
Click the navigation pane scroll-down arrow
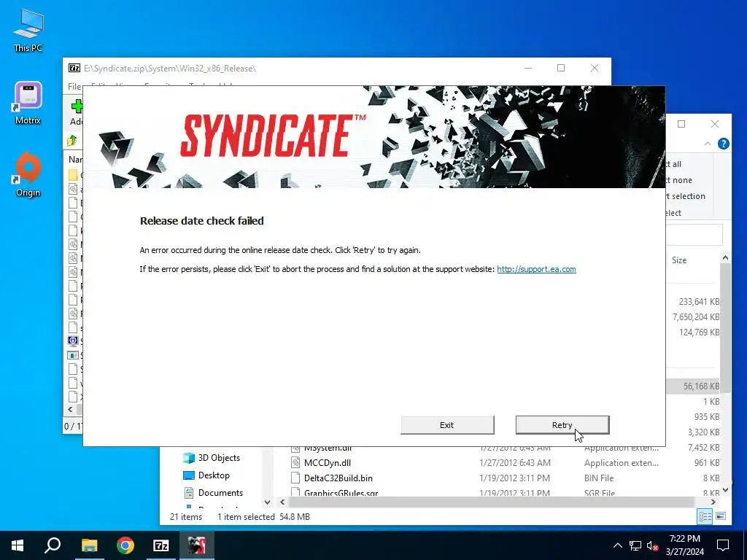[267, 502]
